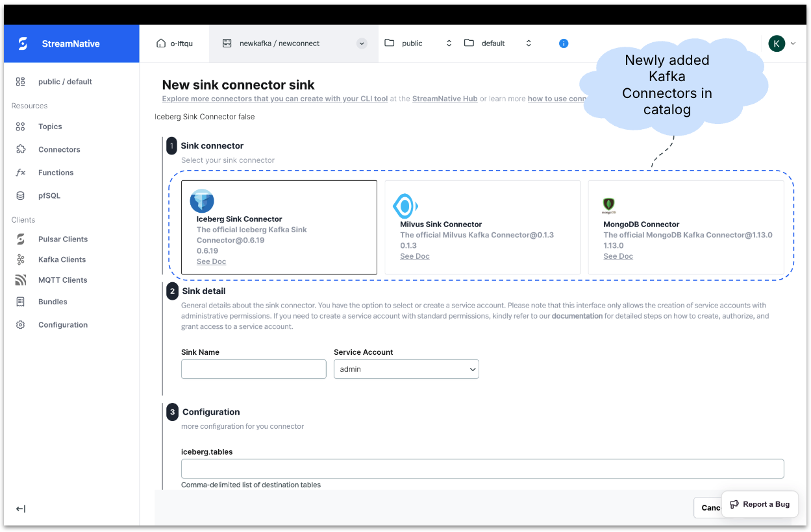
Task: Open the default namespace selector
Action: tap(499, 43)
